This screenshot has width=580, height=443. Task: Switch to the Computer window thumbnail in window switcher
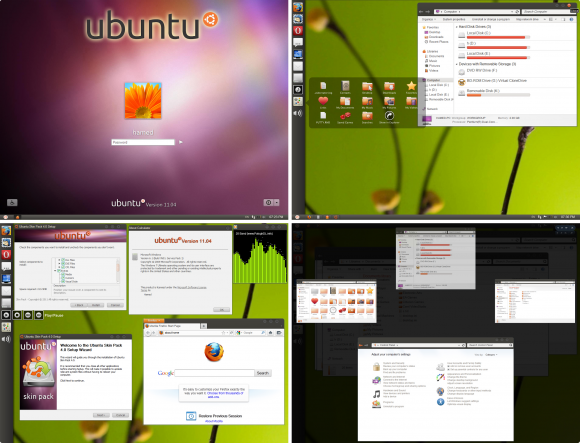coord(435,258)
